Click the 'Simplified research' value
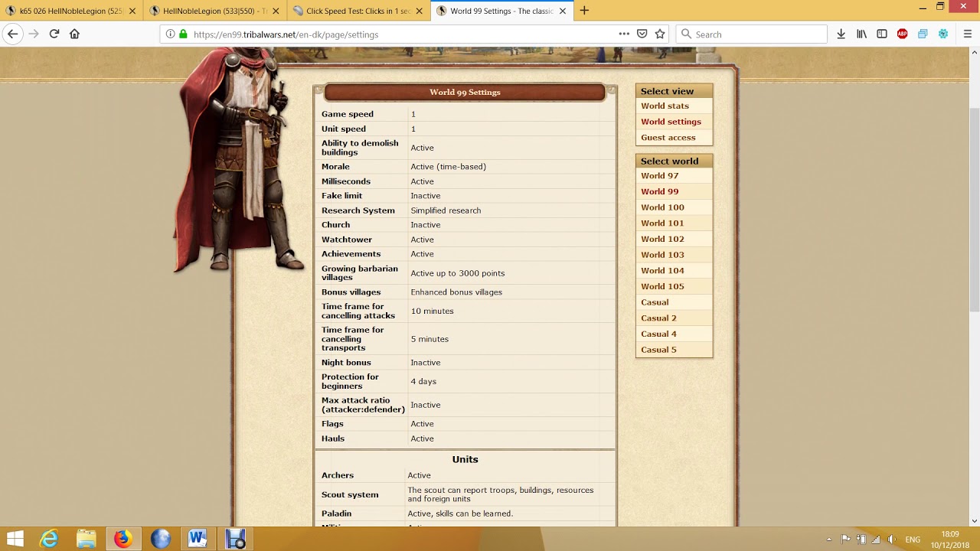Screen dimensions: 980x551 [446, 210]
